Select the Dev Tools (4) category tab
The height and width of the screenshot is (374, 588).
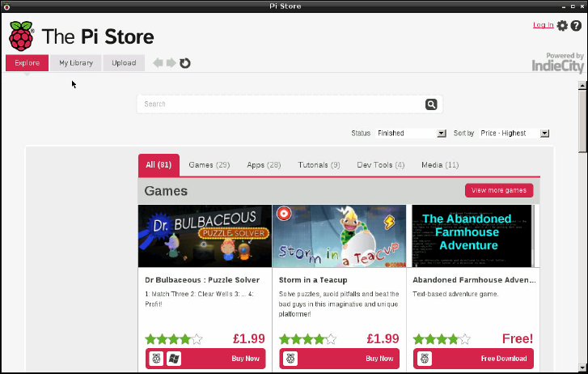pos(381,165)
